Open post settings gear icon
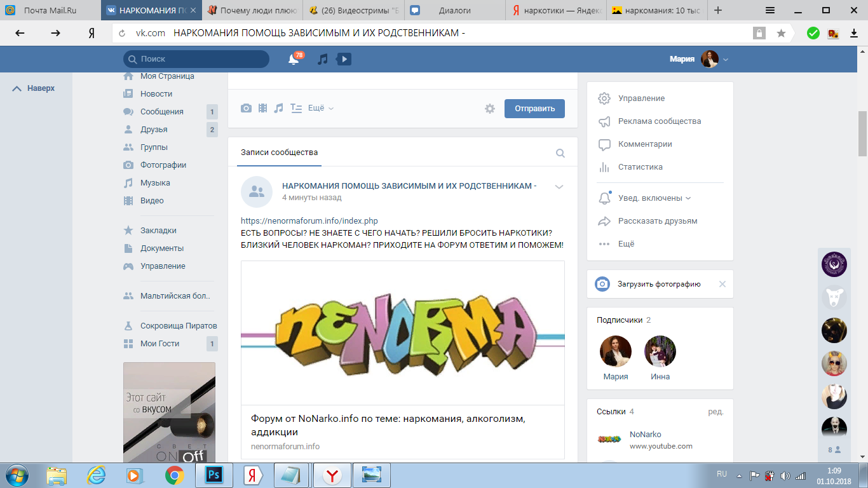 pyautogui.click(x=489, y=109)
